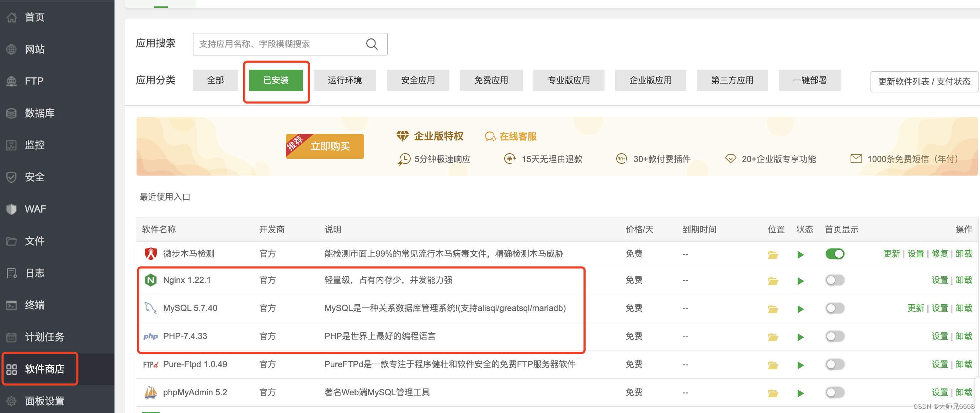Enable homepage display for PHP-7.4.33

coord(835,336)
